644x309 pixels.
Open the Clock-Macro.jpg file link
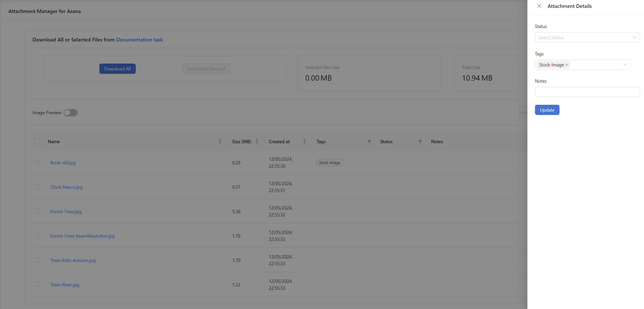click(x=66, y=187)
